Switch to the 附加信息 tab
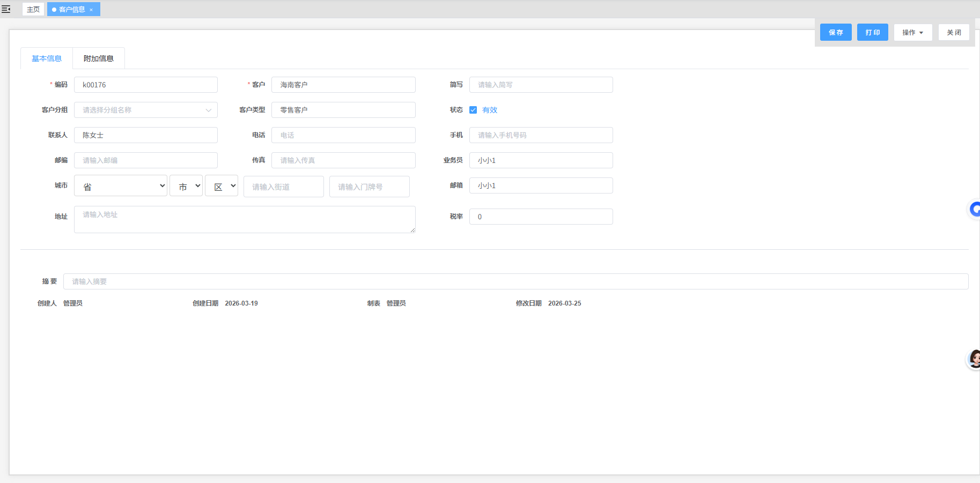980x483 pixels. (99, 58)
